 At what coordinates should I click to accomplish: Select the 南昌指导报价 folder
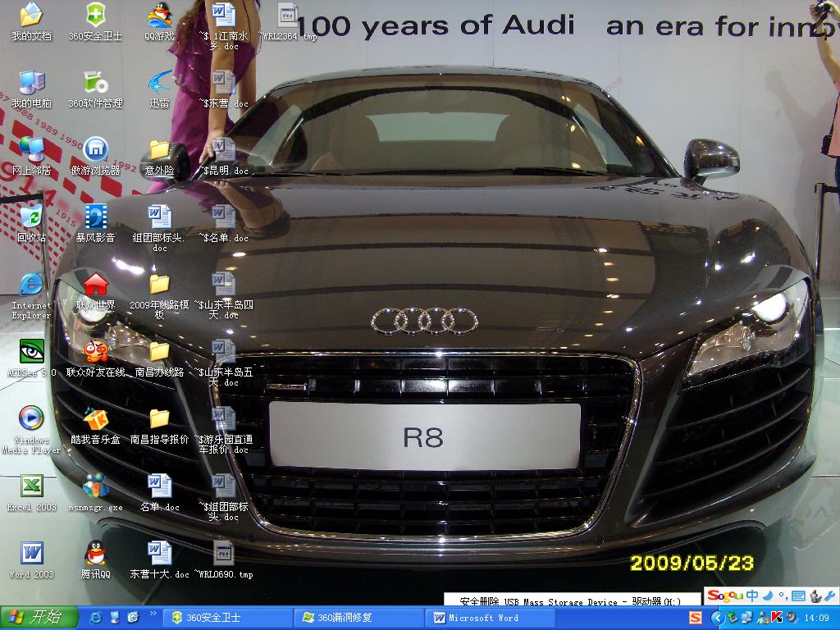[x=160, y=426]
